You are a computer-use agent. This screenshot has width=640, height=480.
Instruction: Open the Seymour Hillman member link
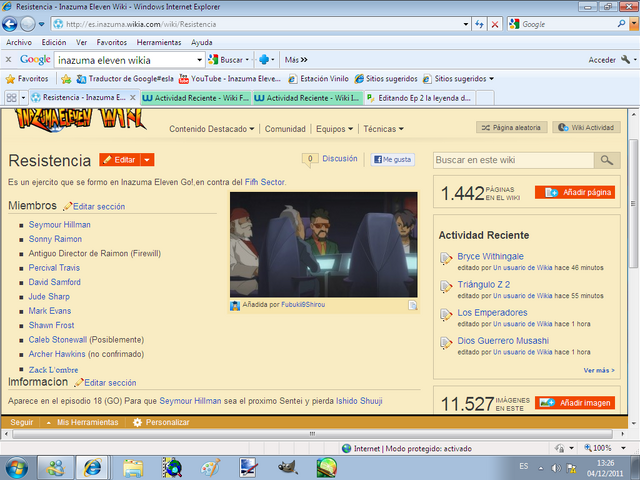[x=60, y=225]
